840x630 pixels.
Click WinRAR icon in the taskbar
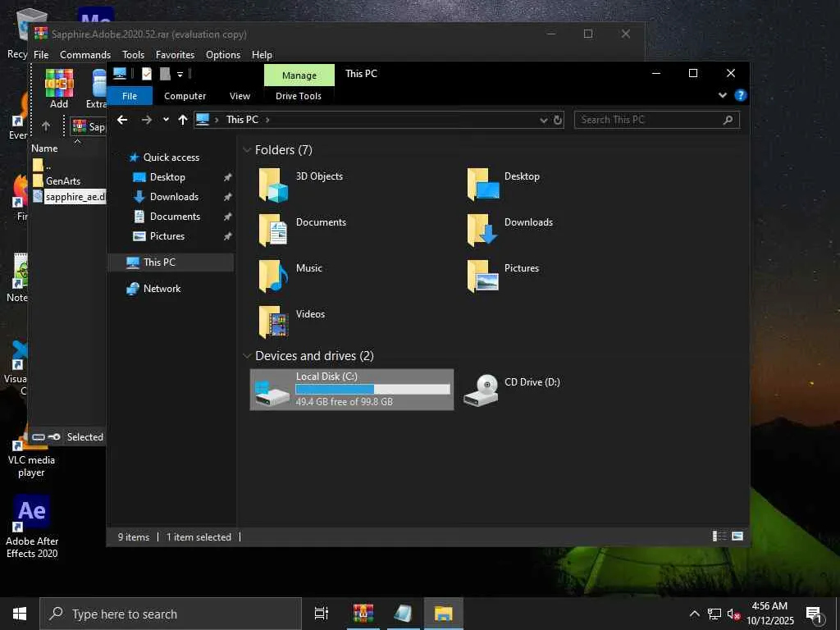(363, 614)
